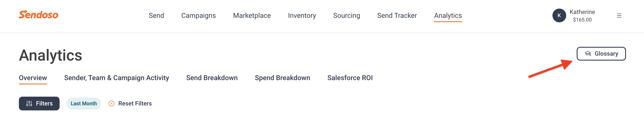The width and height of the screenshot is (644, 122).
Task: Click the Sendoso logo
Action: click(x=39, y=15)
